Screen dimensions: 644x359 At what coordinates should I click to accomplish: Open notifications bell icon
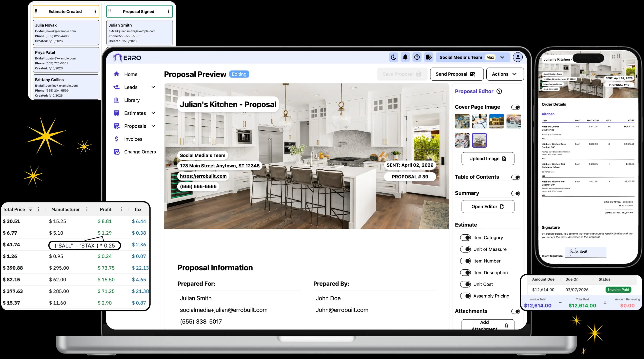405,57
